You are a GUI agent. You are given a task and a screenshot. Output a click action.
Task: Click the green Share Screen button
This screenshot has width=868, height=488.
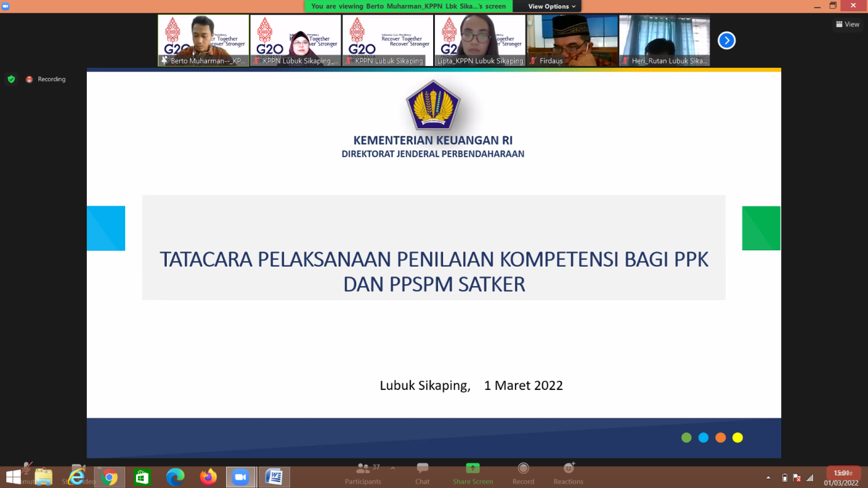(473, 474)
